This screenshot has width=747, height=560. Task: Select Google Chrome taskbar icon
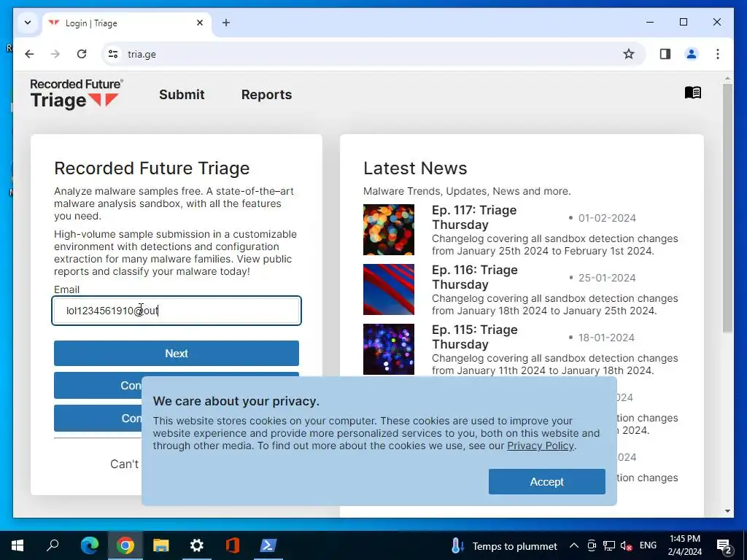[125, 545]
